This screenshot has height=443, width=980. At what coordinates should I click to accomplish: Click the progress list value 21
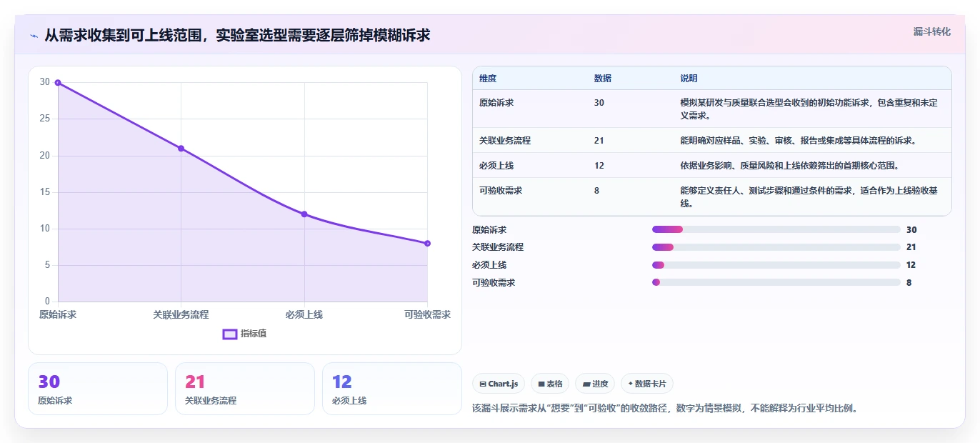coord(911,247)
